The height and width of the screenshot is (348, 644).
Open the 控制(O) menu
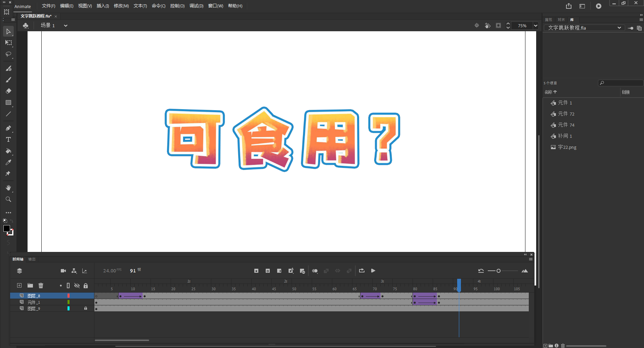pyautogui.click(x=177, y=6)
